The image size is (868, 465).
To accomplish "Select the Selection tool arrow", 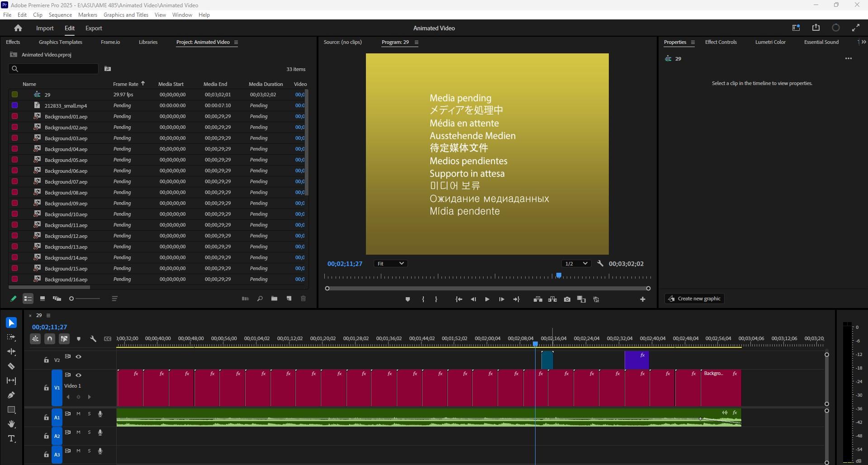I will click(x=11, y=323).
